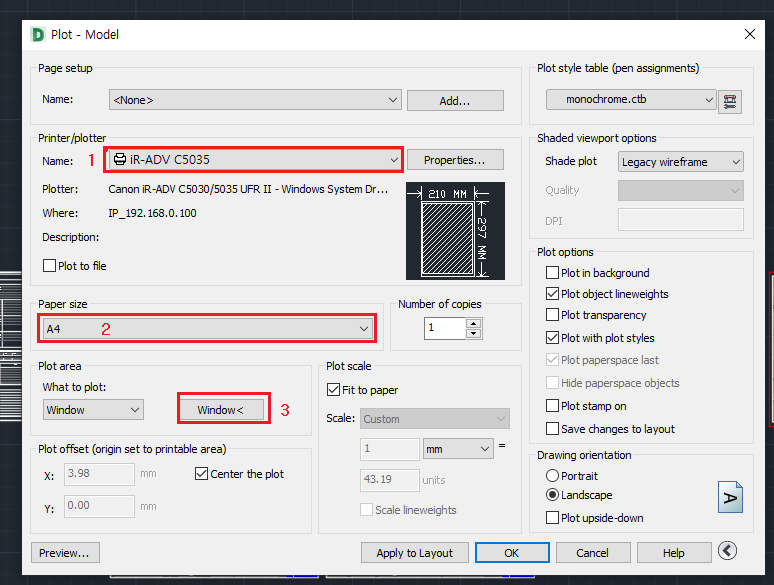Open A4 paper size dropdown
This screenshot has width=774, height=585.
207,329
